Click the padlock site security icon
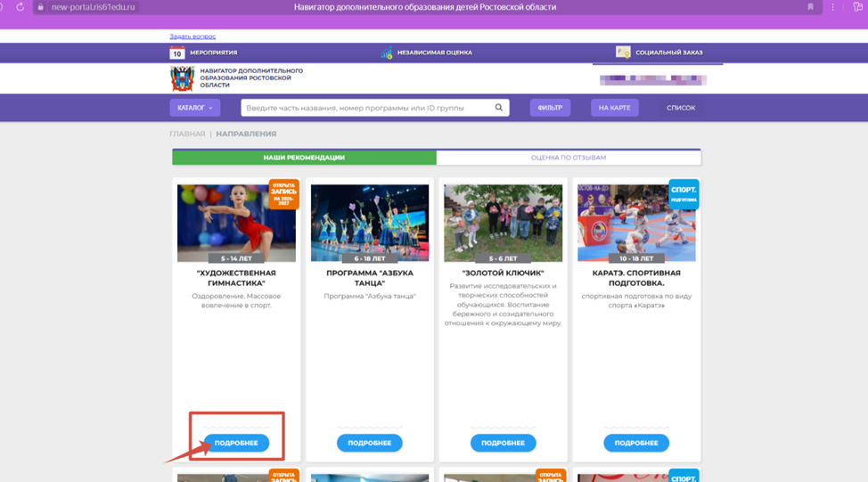 (40, 7)
